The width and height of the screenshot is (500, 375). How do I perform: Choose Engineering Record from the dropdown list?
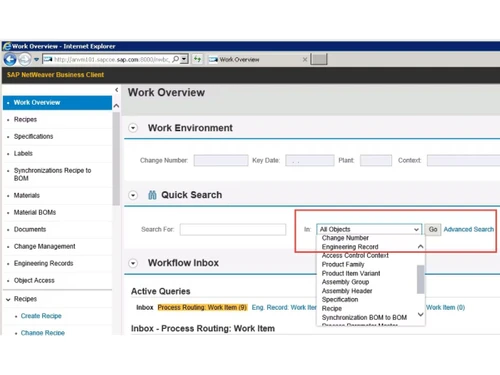pos(350,247)
